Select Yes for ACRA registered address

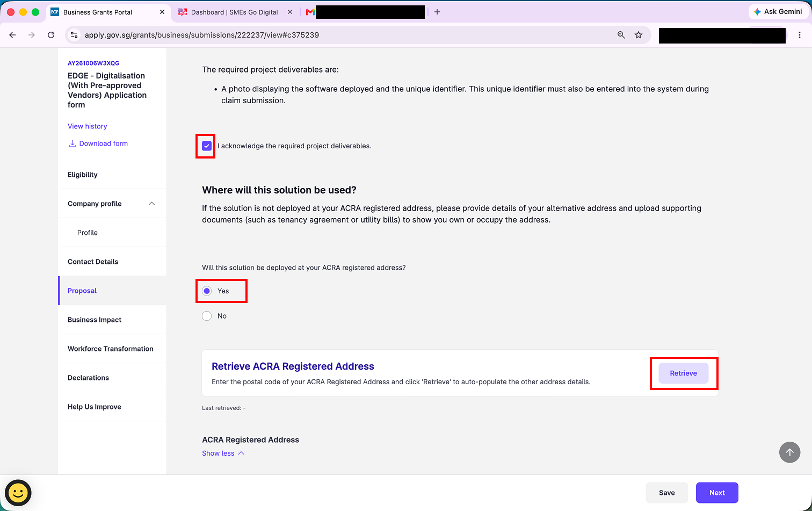[x=207, y=291]
